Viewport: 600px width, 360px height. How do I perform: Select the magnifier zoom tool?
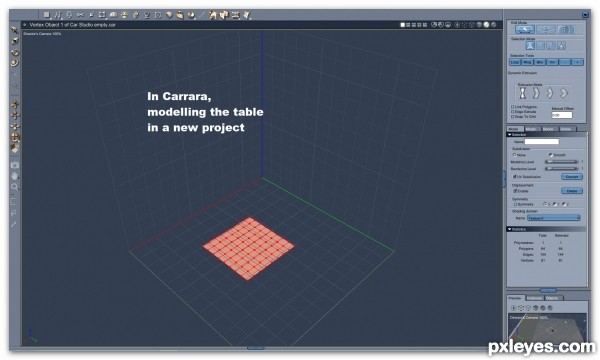pyautogui.click(x=15, y=187)
